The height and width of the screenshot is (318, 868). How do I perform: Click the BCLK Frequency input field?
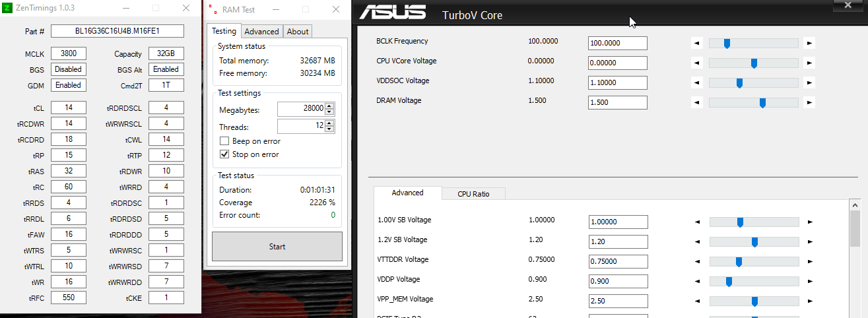[x=618, y=43]
